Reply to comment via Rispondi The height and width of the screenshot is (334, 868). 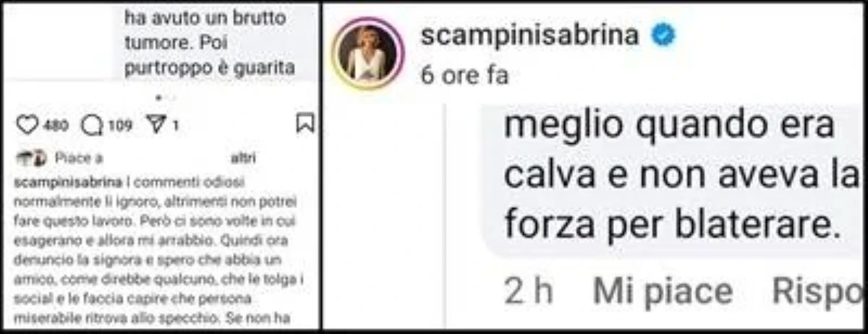(817, 292)
